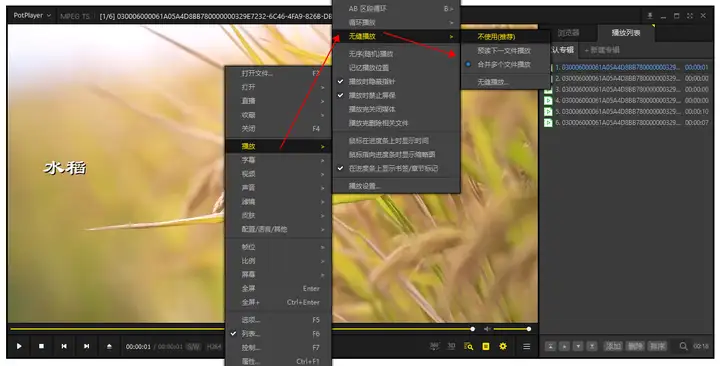Skip to the previous track icon

coord(64,346)
